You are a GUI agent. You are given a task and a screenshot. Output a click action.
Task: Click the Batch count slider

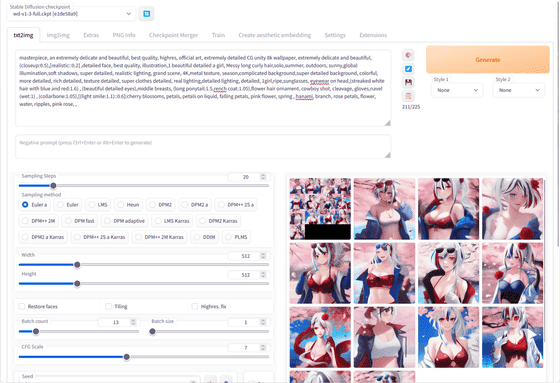(x=79, y=332)
